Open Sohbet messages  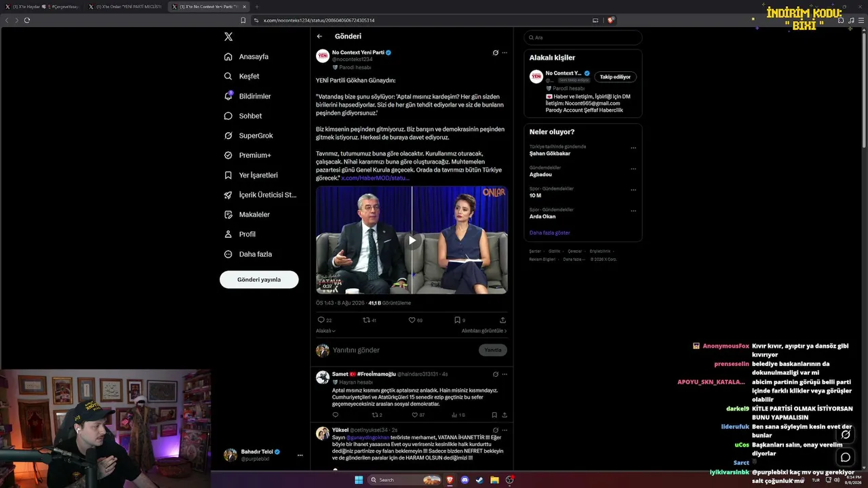(243, 116)
